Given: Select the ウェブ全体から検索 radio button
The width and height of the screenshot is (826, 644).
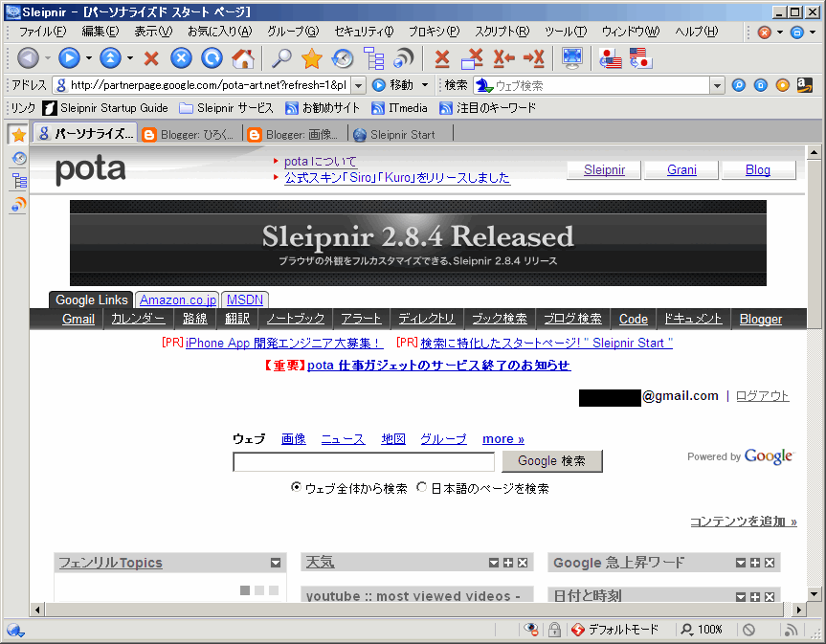Looking at the screenshot, I should pyautogui.click(x=297, y=487).
